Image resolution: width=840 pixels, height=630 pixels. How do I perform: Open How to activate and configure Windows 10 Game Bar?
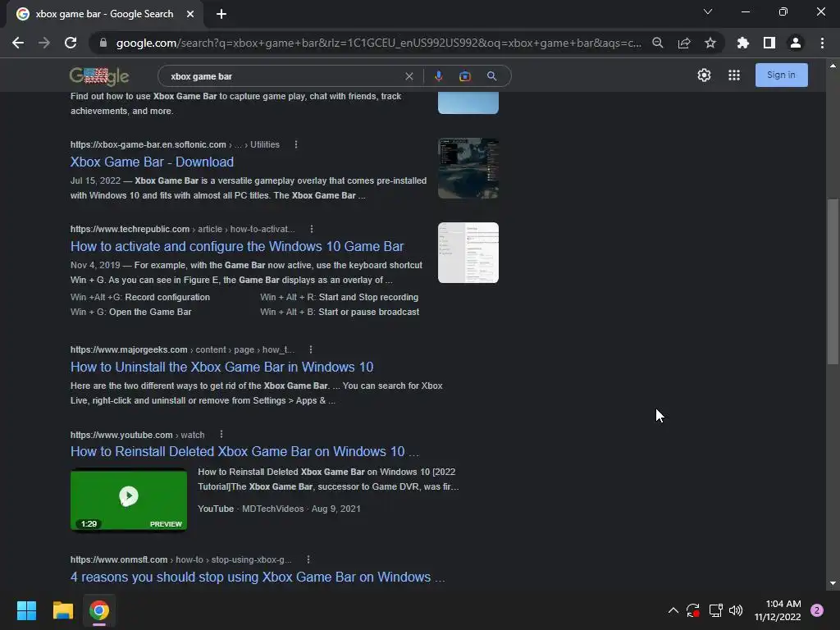click(x=237, y=246)
